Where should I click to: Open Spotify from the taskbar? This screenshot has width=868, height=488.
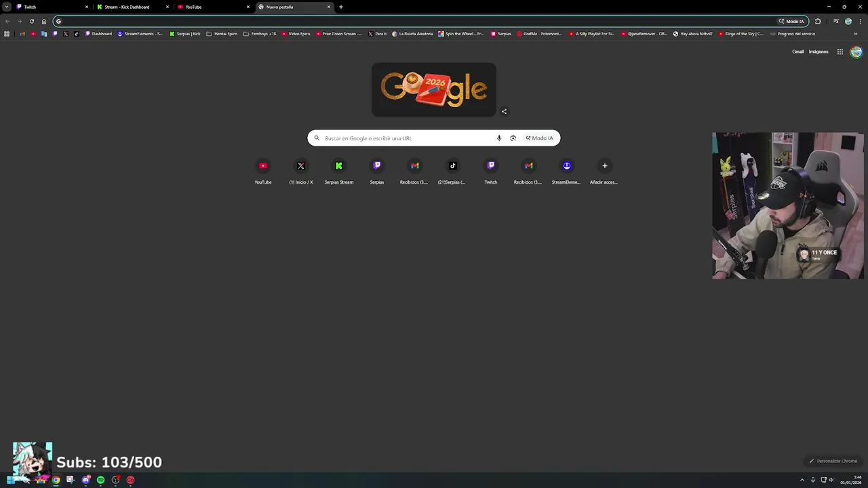pos(100,480)
